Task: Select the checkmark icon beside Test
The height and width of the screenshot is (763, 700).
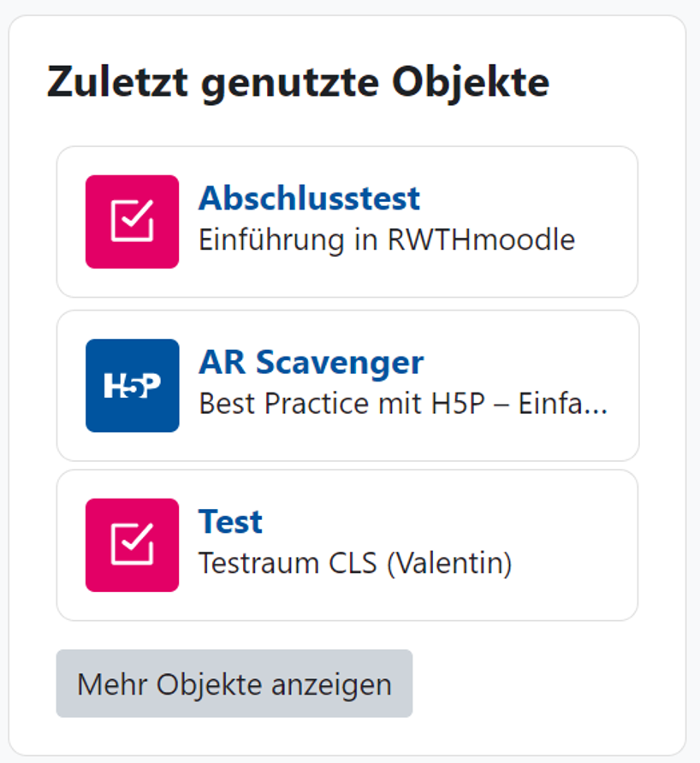Action: 132,544
